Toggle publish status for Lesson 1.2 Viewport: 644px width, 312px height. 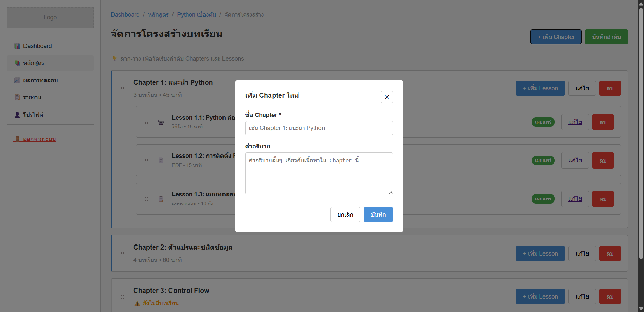pos(543,160)
